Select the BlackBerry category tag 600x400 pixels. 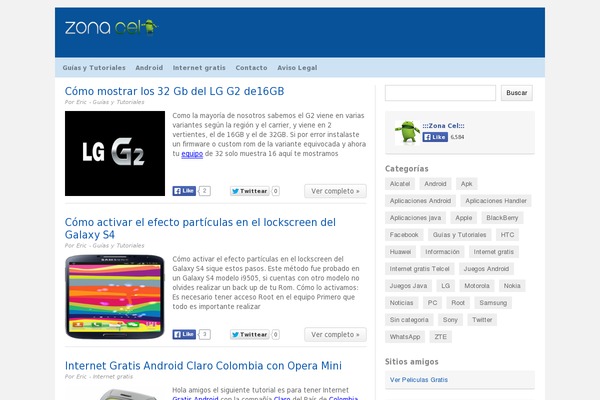(502, 218)
